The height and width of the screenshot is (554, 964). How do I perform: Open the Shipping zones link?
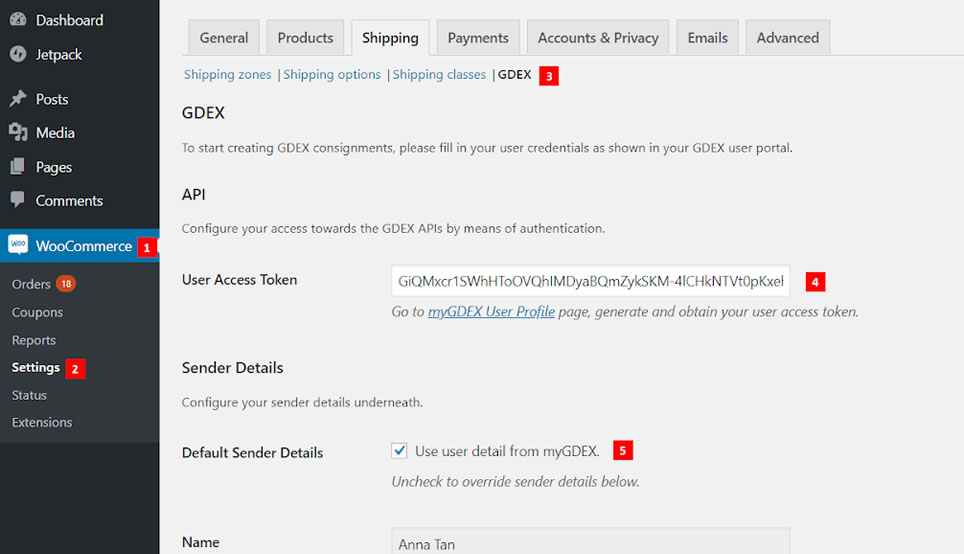227,74
